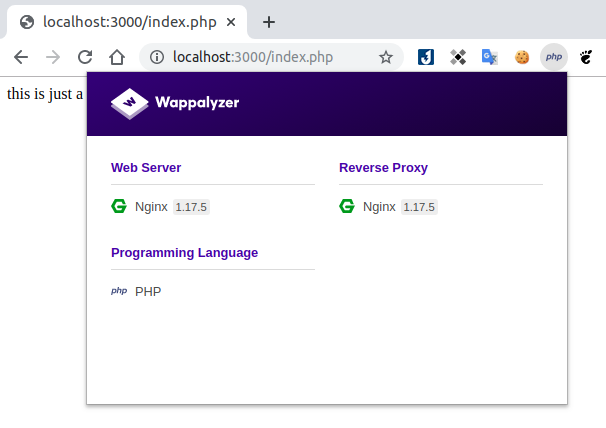Click version 1.17.5 badge under Reverse Proxy
606x428 pixels.
click(x=419, y=207)
